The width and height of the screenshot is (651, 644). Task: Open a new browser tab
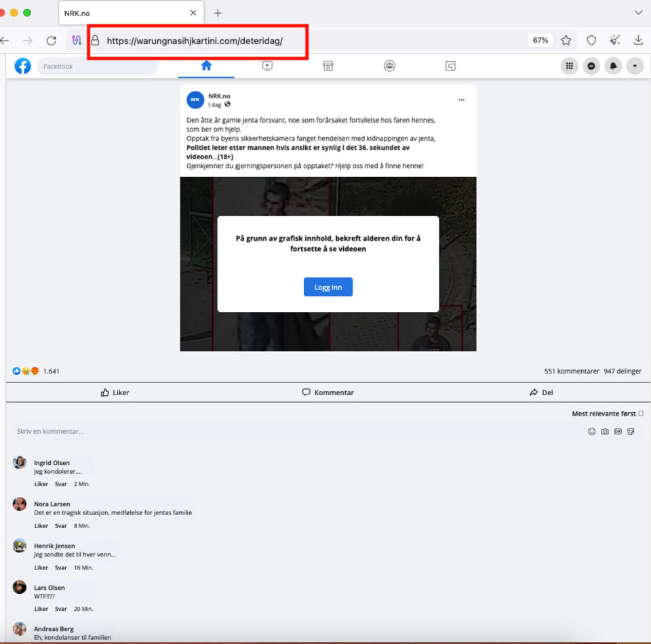click(218, 13)
